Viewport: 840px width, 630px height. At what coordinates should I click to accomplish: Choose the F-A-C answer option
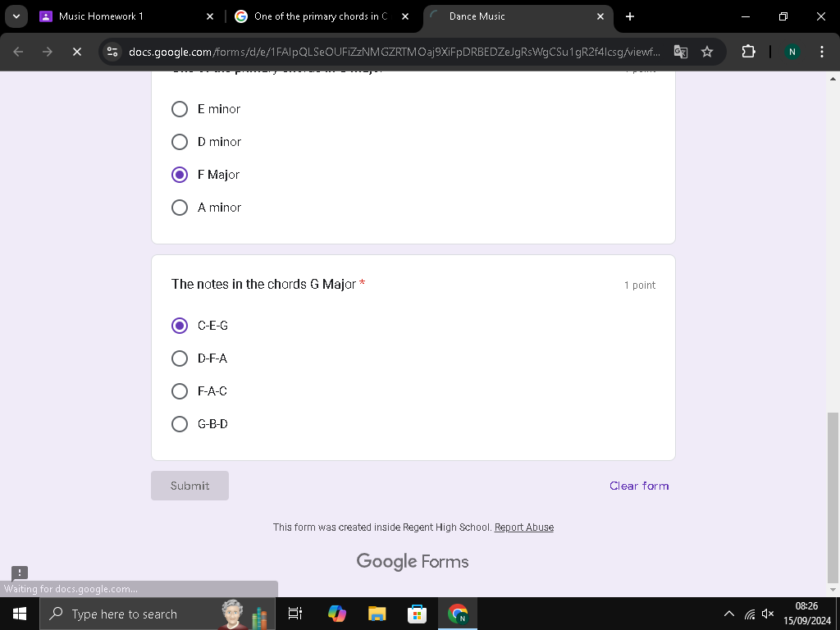(180, 391)
